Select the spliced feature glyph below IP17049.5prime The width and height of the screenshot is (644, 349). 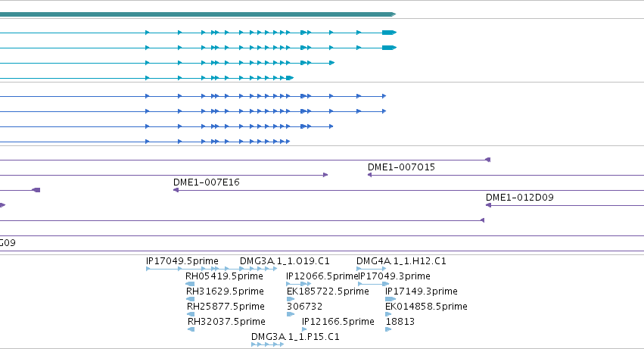pyautogui.click(x=212, y=269)
